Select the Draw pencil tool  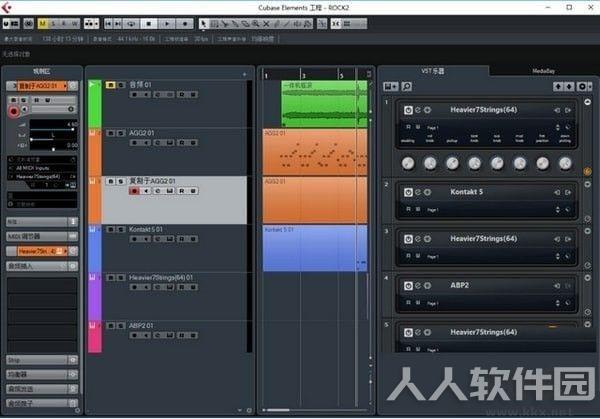click(x=276, y=24)
